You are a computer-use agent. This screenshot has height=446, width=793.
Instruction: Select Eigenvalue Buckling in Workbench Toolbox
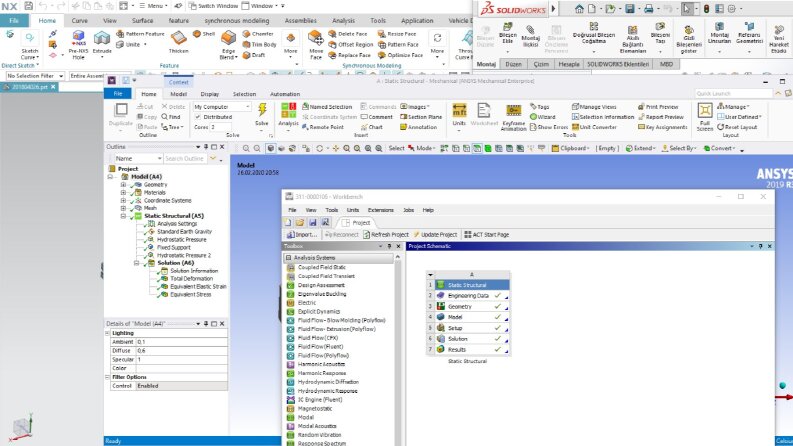pyautogui.click(x=322, y=294)
